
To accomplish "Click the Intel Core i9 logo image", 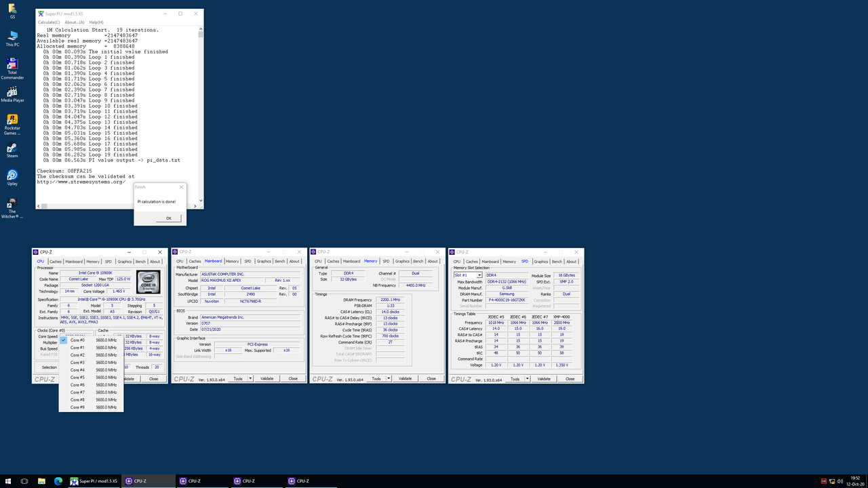I will pos(149,282).
